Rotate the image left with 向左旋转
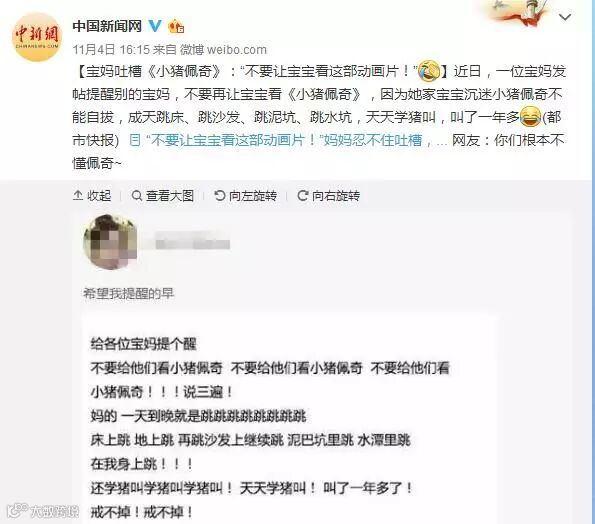Viewport: 595px width, 524px height. pos(246,195)
